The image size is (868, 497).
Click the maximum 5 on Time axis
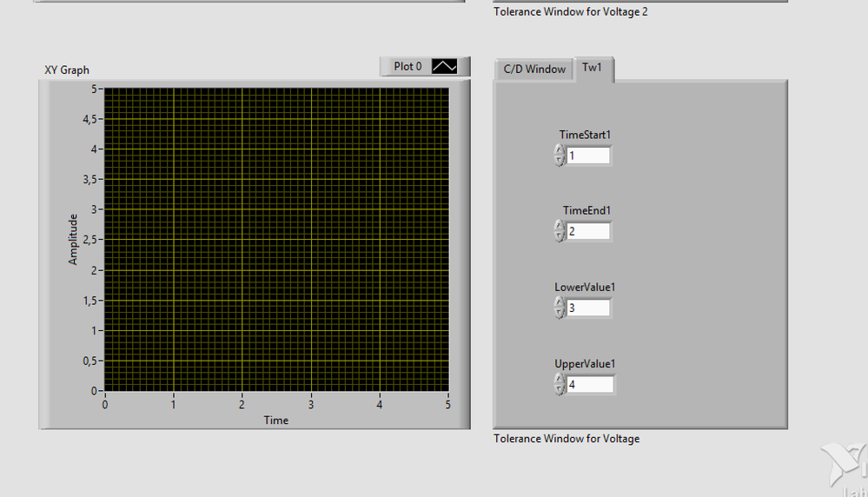447,405
